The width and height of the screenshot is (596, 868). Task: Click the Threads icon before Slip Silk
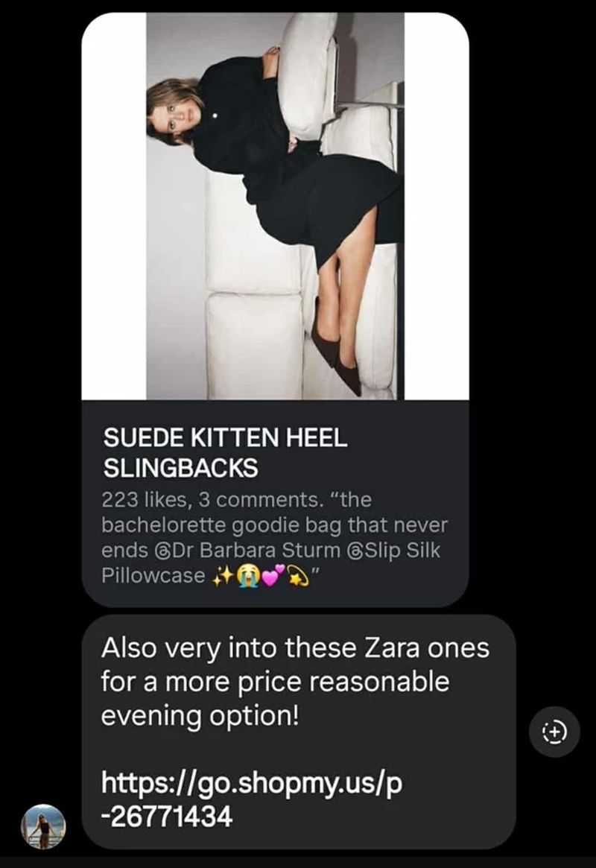pos(355,551)
